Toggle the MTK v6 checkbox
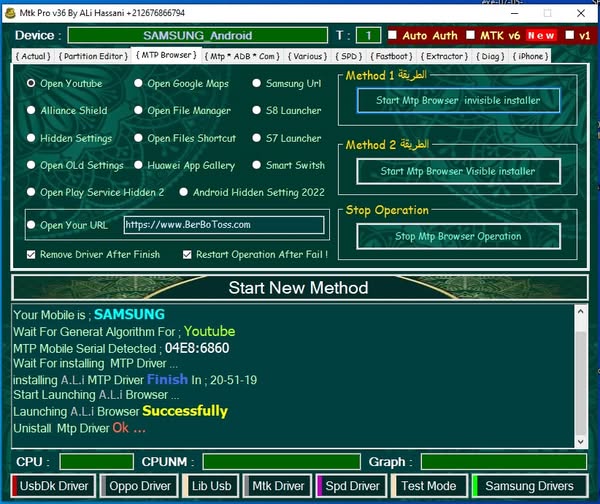The width and height of the screenshot is (600, 504). click(x=470, y=36)
